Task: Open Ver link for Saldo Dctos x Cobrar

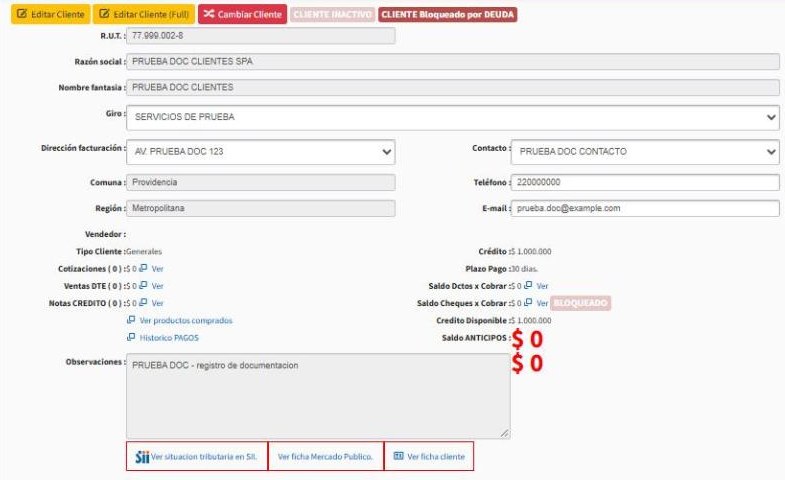Action: click(543, 286)
